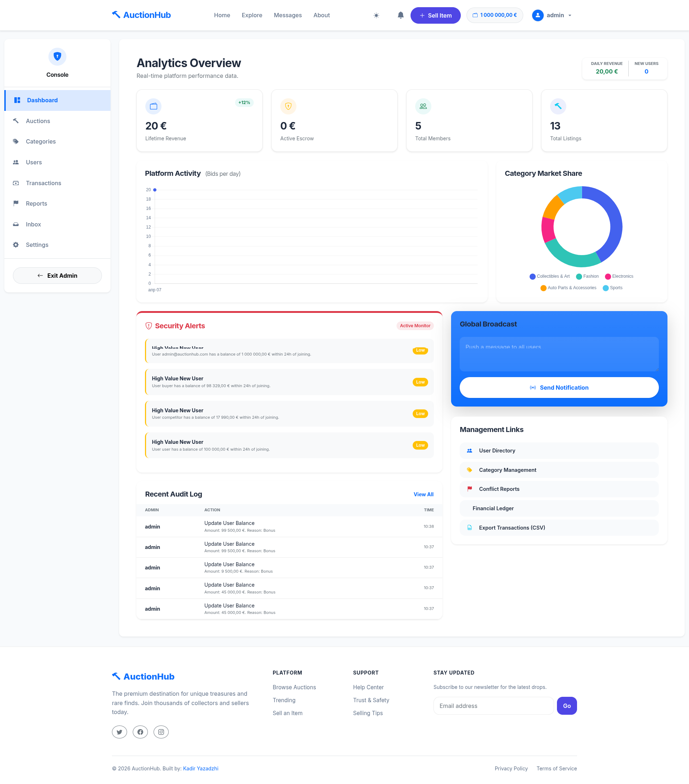Viewport: 689px width, 784px height.
Task: Focus the newsletter Email address field
Action: click(x=493, y=706)
